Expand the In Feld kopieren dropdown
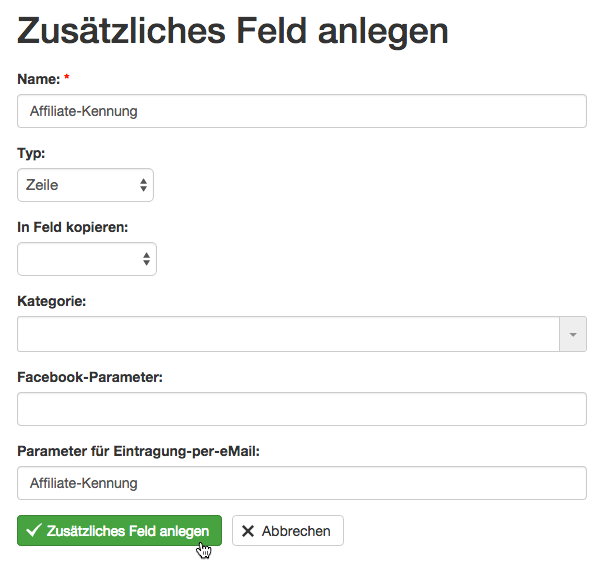This screenshot has width=603, height=576. coord(87,259)
